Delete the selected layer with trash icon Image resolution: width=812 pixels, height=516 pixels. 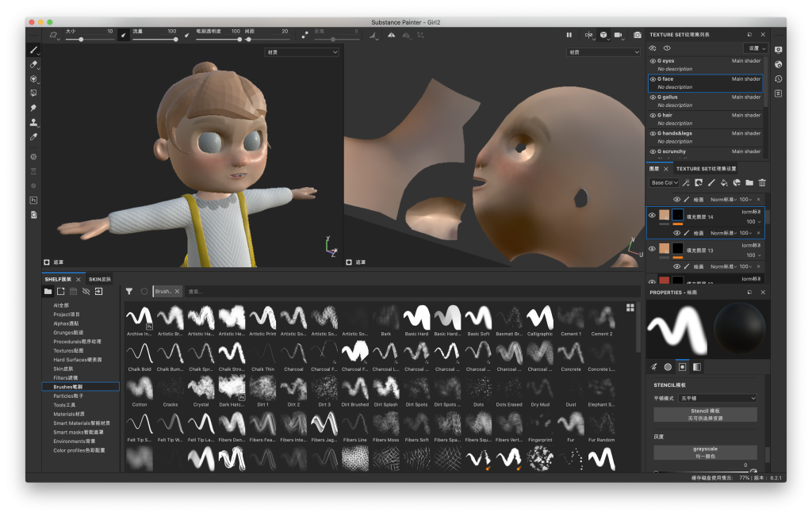tap(762, 182)
